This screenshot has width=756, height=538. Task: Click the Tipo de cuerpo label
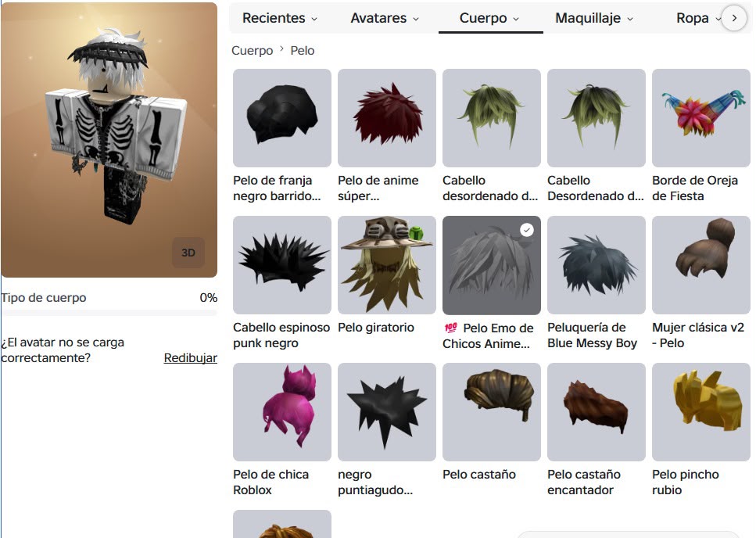(44, 297)
